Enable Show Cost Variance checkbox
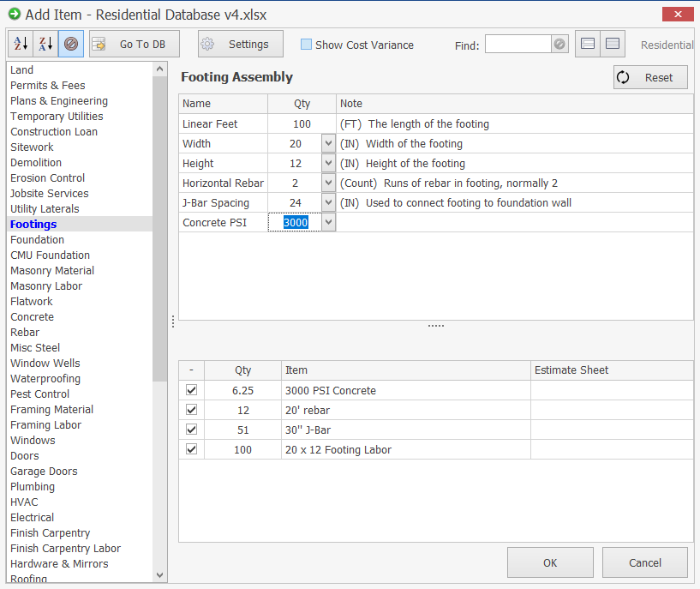The image size is (700, 589). click(x=306, y=45)
